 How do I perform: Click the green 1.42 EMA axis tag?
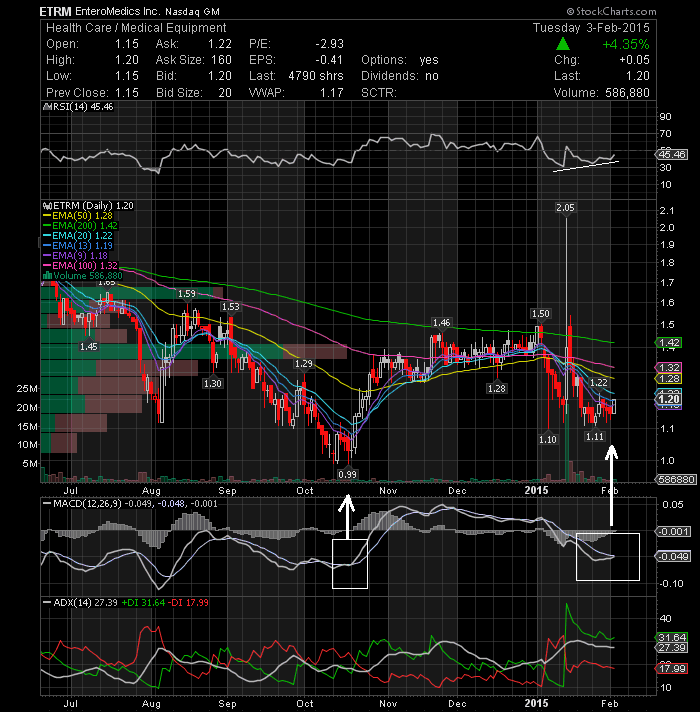[x=670, y=343]
